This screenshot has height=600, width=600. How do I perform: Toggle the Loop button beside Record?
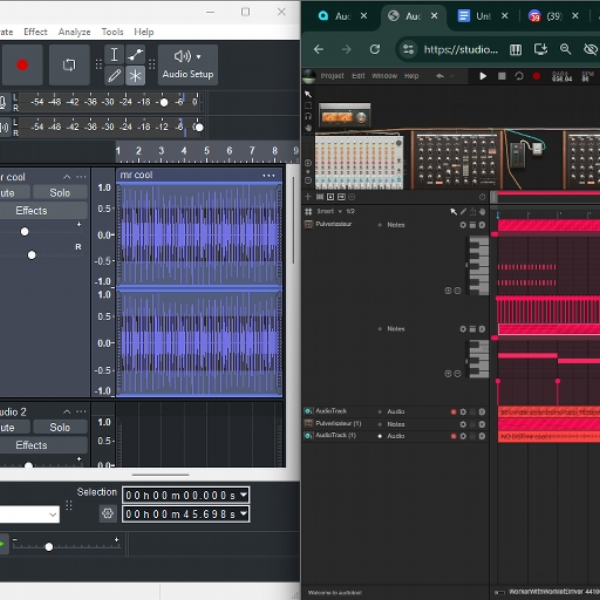69,65
